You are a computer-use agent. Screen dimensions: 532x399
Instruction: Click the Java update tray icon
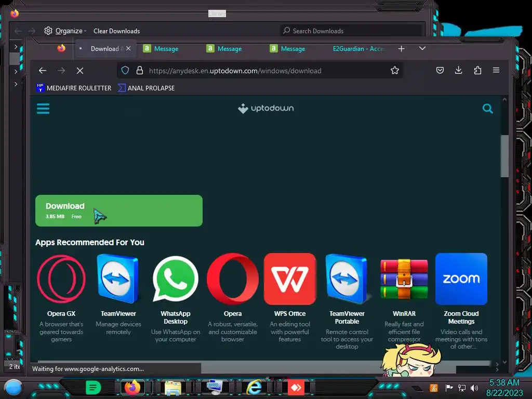pos(434,388)
